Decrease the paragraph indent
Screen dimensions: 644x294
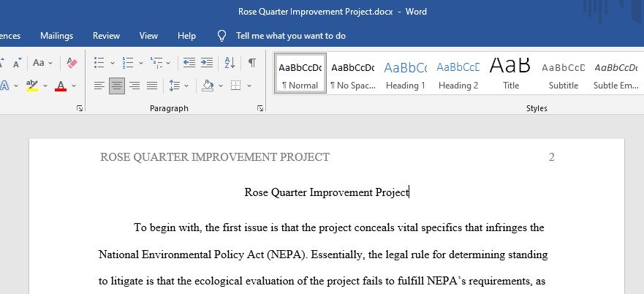tap(189, 62)
